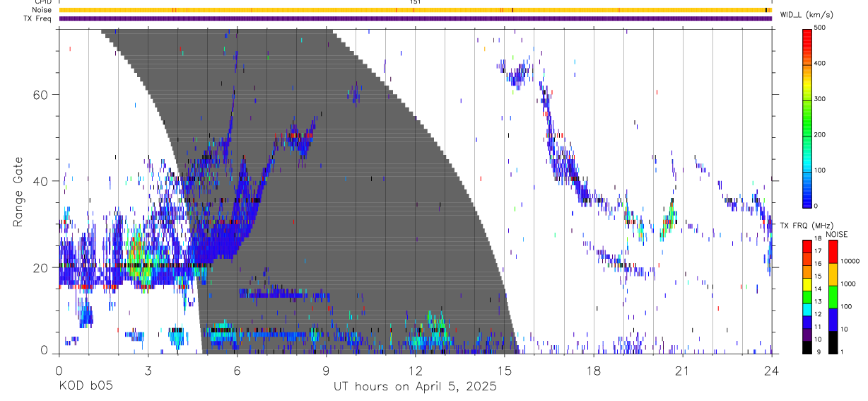Click the "NOISE" legend title

[837, 234]
